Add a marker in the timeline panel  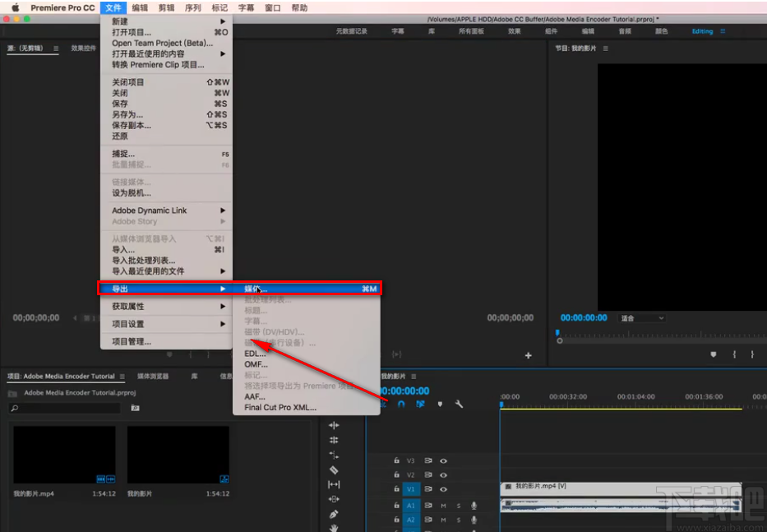pyautogui.click(x=440, y=405)
